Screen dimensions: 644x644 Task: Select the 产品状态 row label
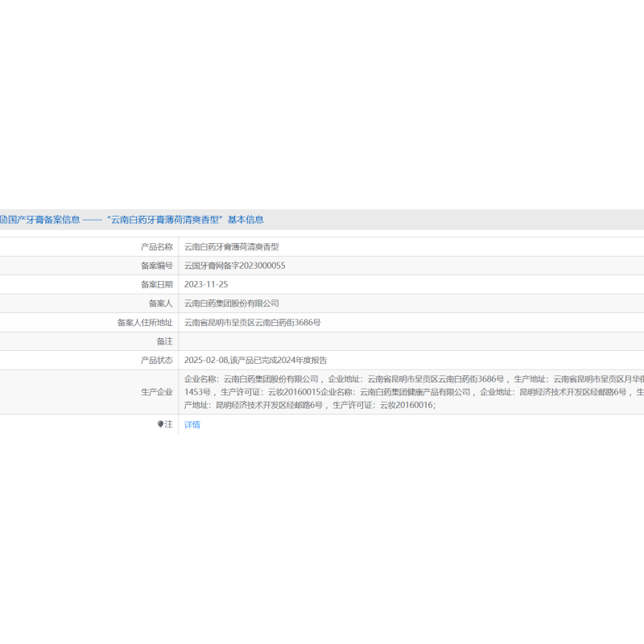coord(156,360)
